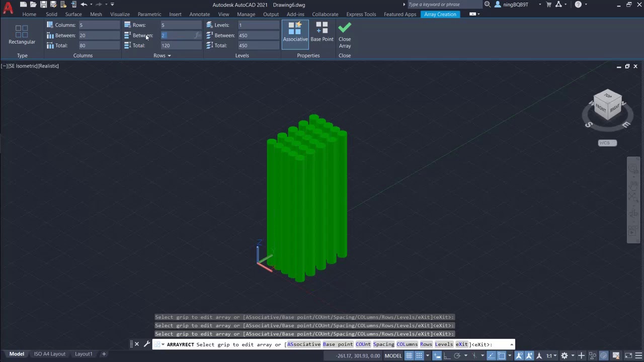Click the Realistic visual style label
This screenshot has width=644, height=362.
pyautogui.click(x=48, y=66)
